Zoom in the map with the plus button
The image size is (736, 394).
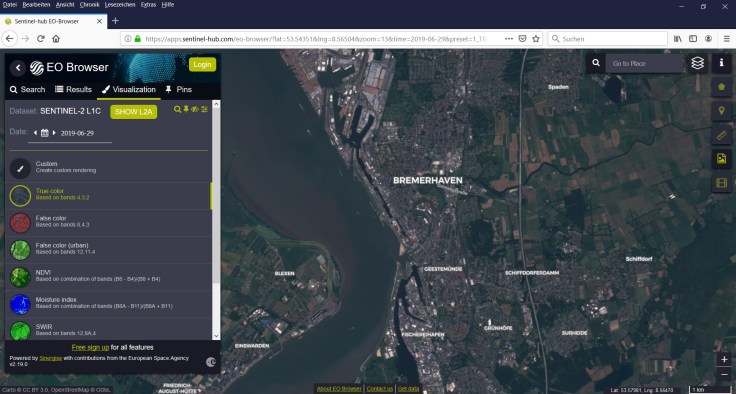coord(724,360)
